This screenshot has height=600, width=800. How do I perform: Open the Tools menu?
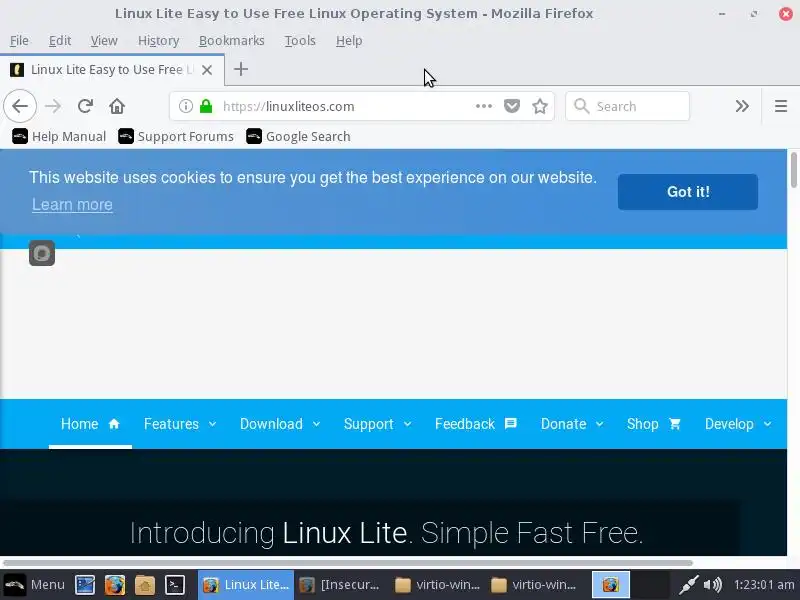(x=300, y=40)
